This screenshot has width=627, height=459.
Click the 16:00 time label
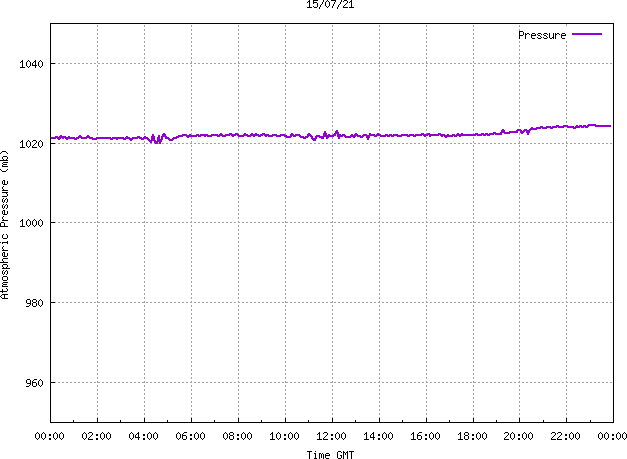425,436
